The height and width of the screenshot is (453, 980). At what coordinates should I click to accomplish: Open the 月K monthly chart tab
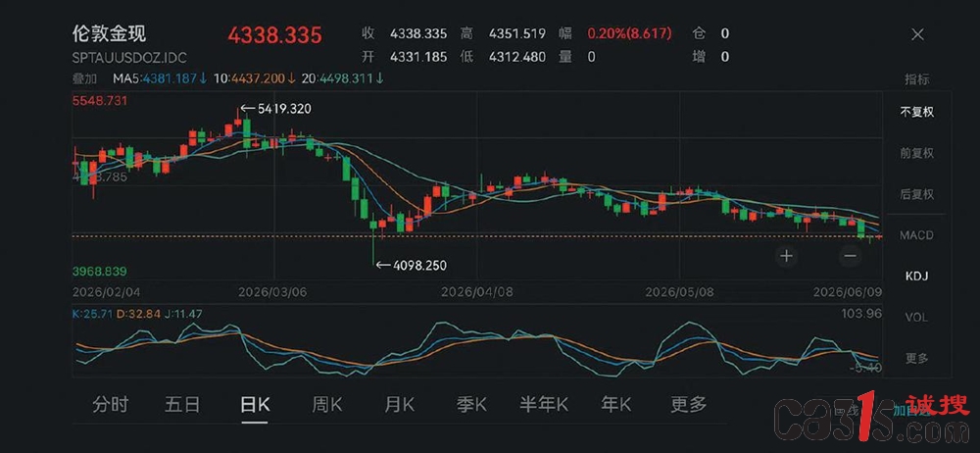[x=400, y=405]
